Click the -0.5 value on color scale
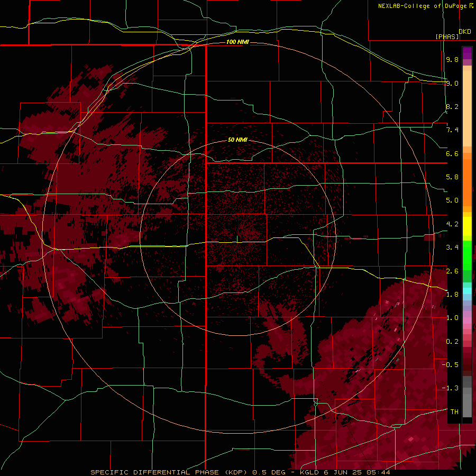The width and height of the screenshot is (476, 476). (x=450, y=365)
